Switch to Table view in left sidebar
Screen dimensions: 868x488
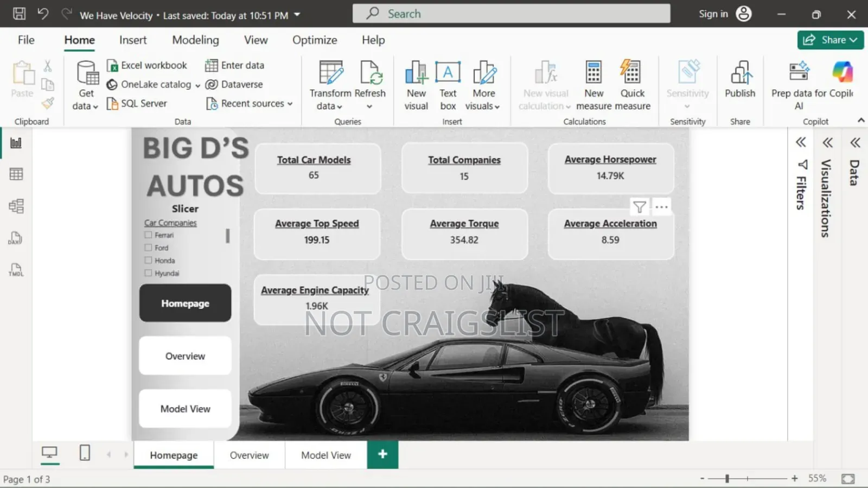tap(16, 174)
